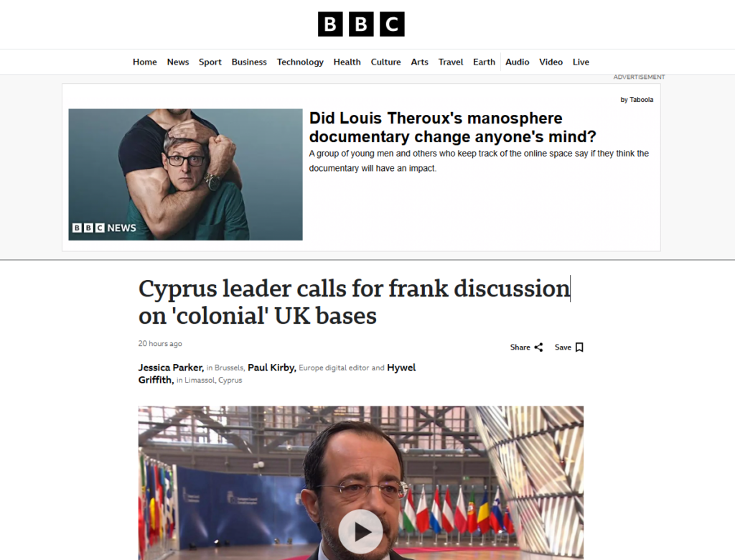
Task: Open the News section
Action: point(178,62)
